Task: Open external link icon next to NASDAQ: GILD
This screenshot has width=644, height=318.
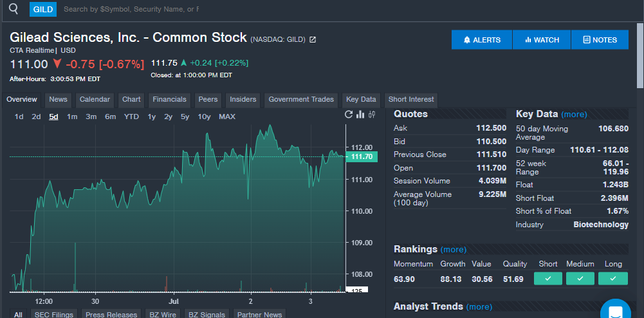Action: 313,39
